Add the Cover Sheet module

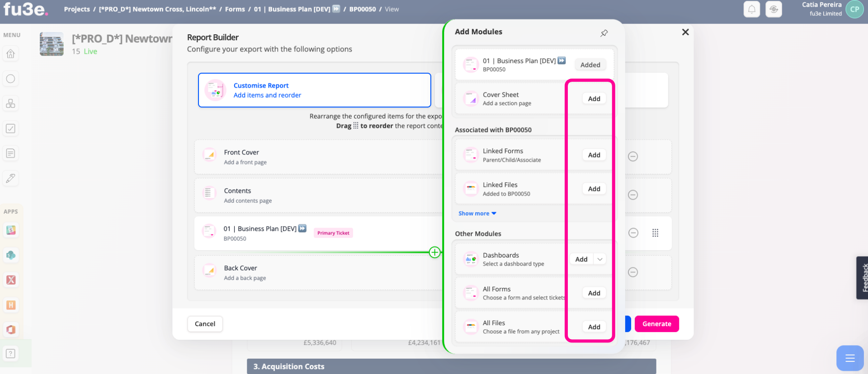pos(594,98)
